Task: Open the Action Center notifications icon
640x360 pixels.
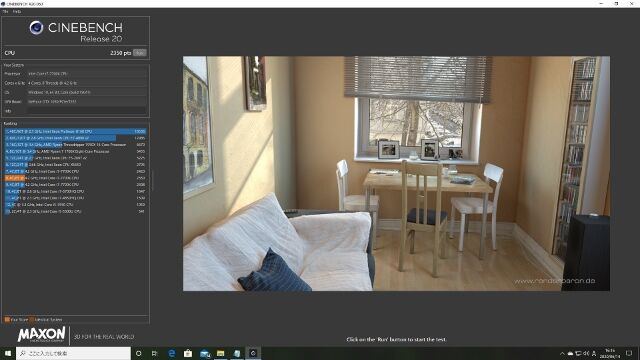Action: [x=629, y=353]
